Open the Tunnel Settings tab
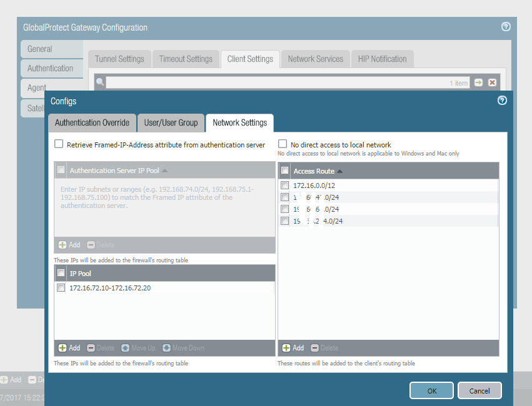Screen dimensions: 532x406 pos(119,59)
